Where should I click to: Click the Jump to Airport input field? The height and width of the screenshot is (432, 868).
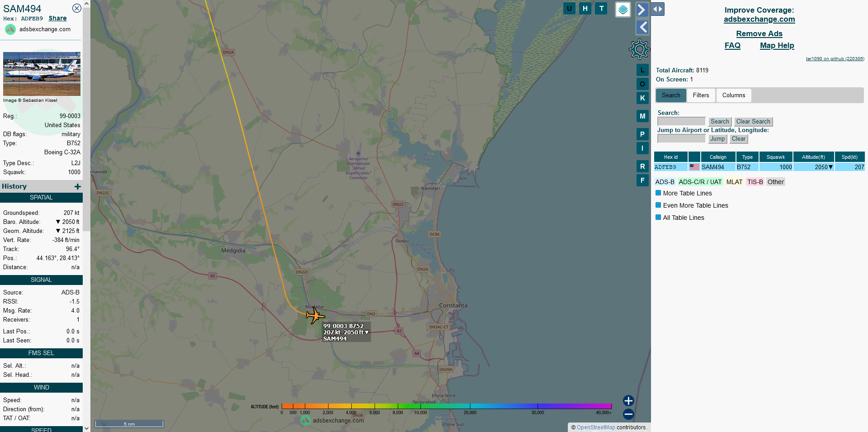tap(681, 138)
